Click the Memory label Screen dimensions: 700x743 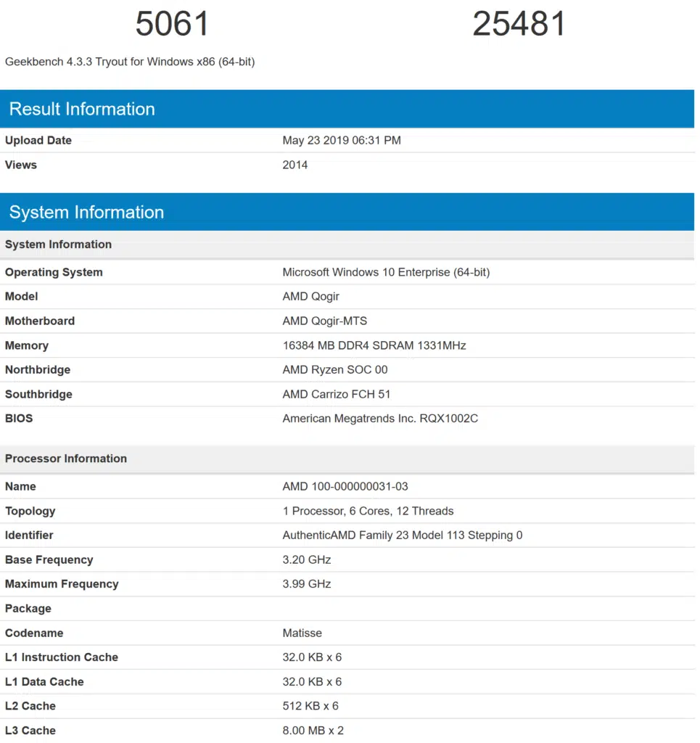point(27,346)
